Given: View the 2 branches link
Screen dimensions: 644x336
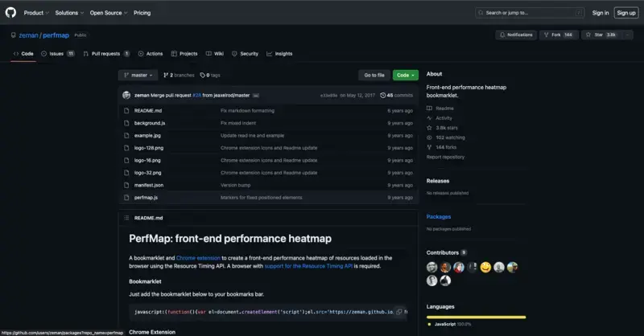Looking at the screenshot, I should (179, 75).
